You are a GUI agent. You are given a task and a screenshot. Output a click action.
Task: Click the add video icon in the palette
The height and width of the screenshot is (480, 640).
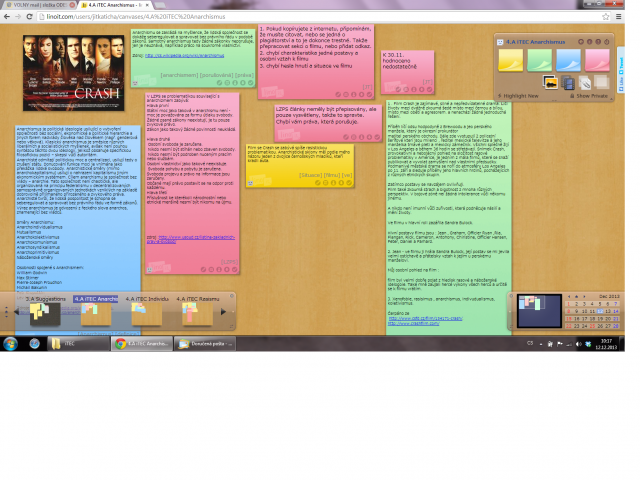568,83
